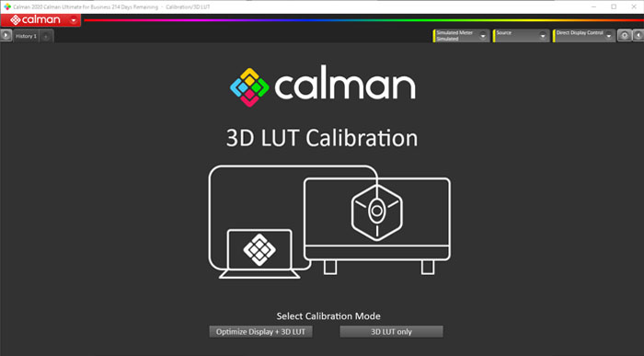Screen dimensions: 644x356
Task: Open settings with the gear icon
Action: (x=625, y=36)
